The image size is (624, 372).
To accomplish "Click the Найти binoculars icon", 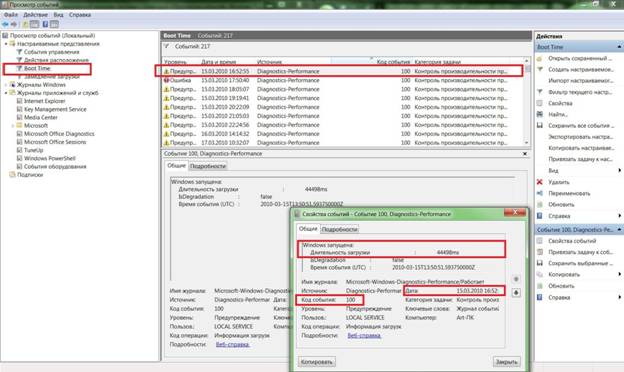I will pyautogui.click(x=540, y=114).
